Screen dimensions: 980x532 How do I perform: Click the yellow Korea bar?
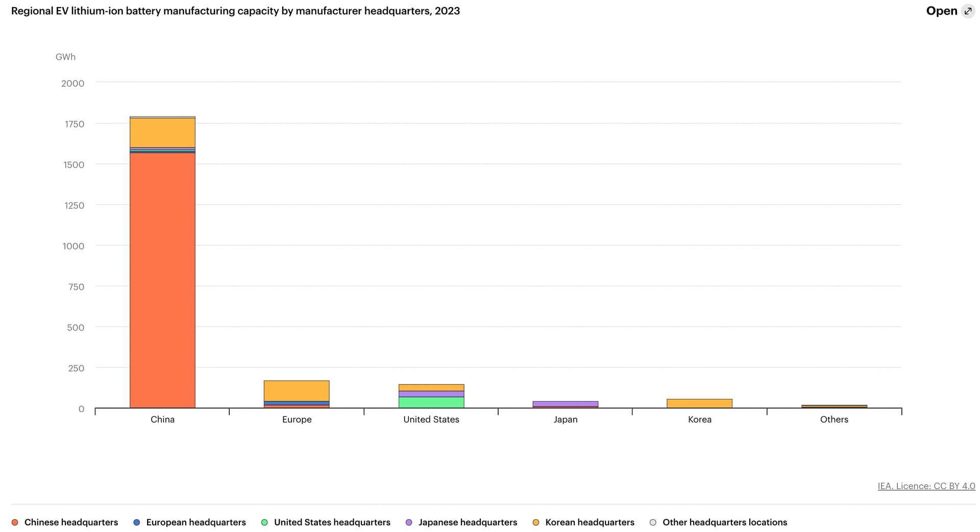(x=699, y=403)
